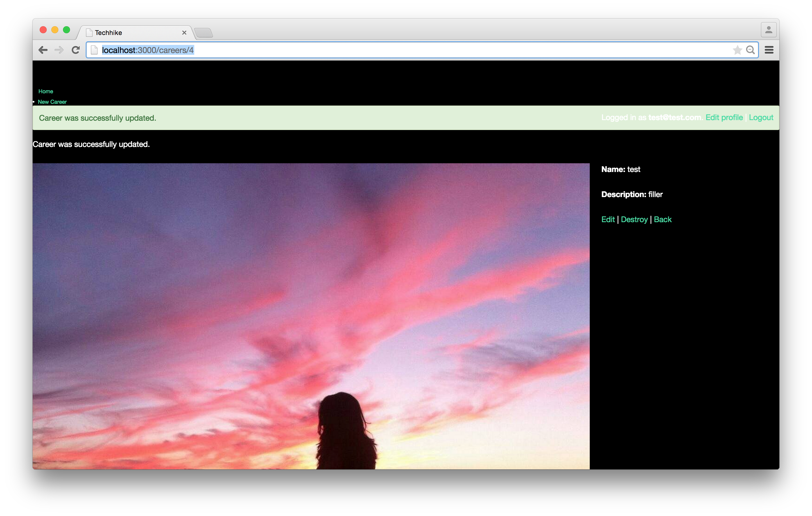Open the Chrome user profile button

pos(769,30)
